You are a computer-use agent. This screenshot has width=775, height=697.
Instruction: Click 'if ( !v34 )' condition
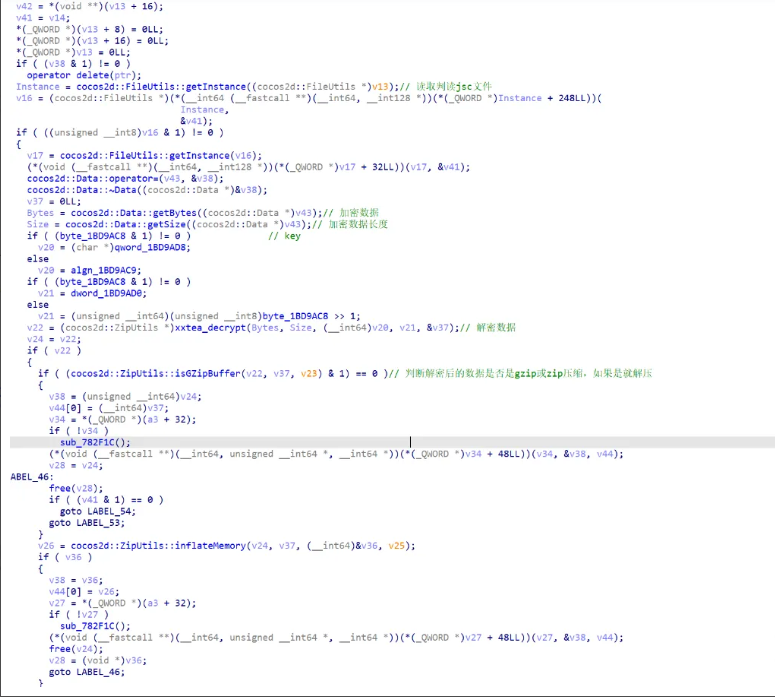coord(79,431)
